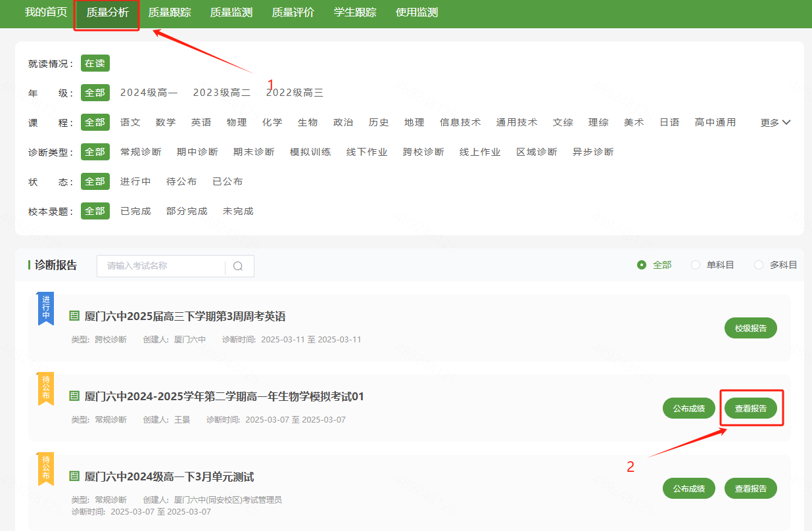The width and height of the screenshot is (812, 531).
Task: Expand the 更多 course list chevron
Action: [x=787, y=122]
